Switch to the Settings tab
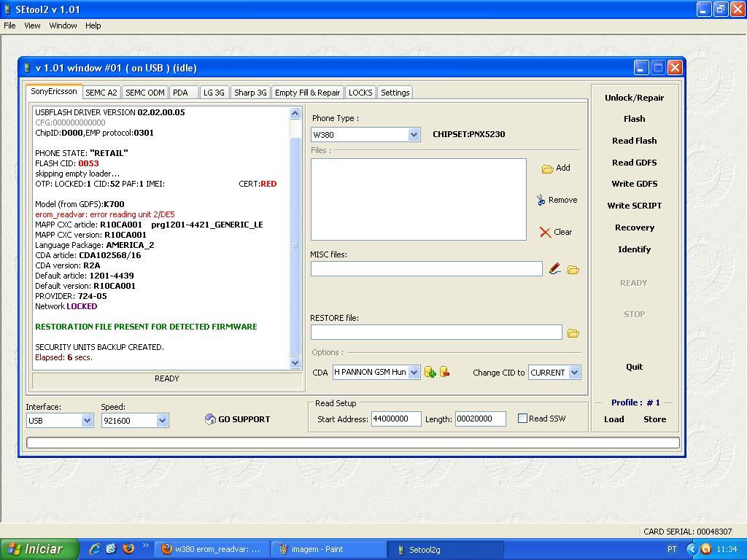Viewport: 747px width, 560px height. point(395,93)
